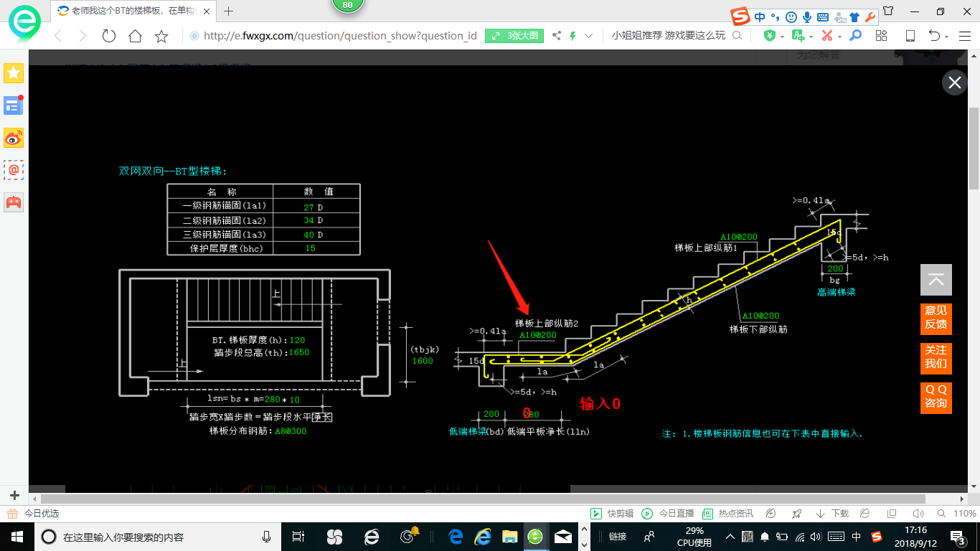Open the scissors screenshot tool

tap(826, 36)
